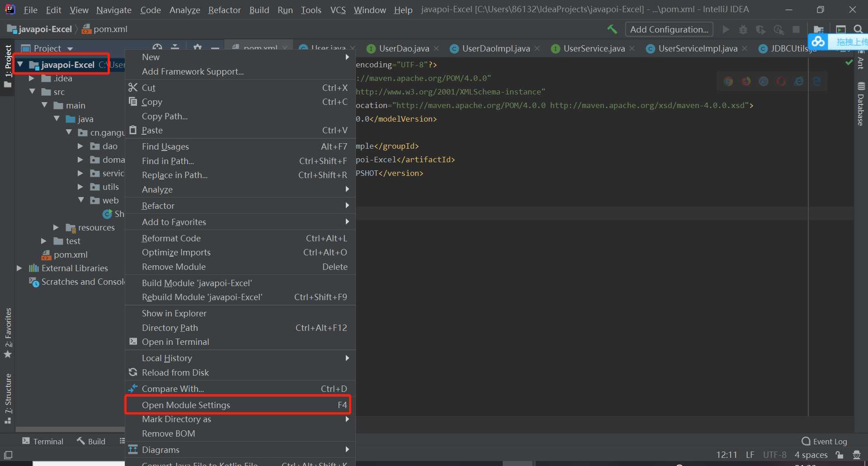
Task: Collapse the main folder arrow
Action: pos(44,105)
